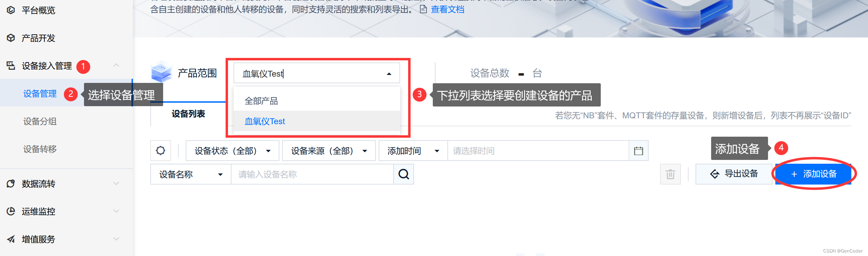Click the 数据流转 sidebar icon
Viewport: 868px width, 256px height.
11,184
